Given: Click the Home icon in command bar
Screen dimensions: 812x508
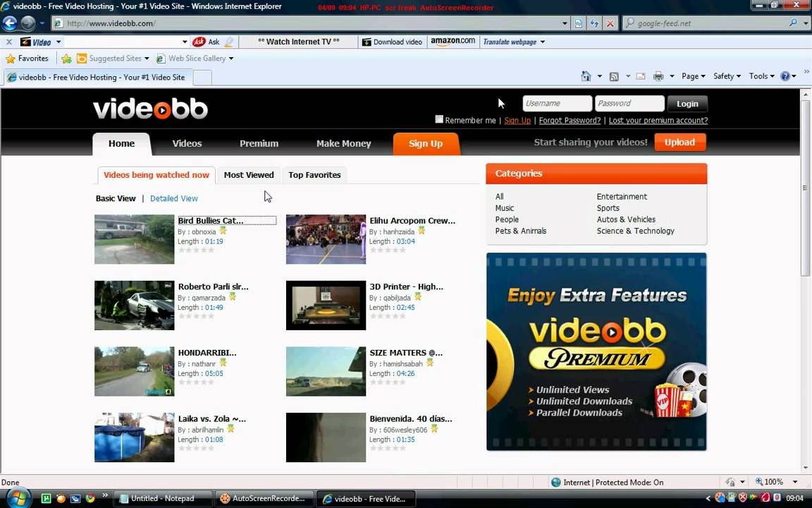Looking at the screenshot, I should coord(586,76).
